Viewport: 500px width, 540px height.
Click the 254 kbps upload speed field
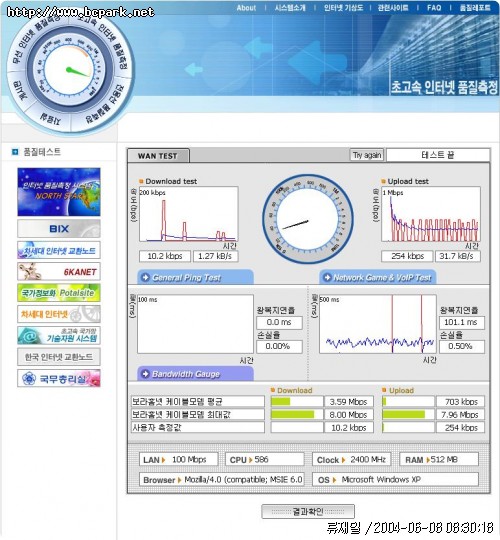(407, 256)
